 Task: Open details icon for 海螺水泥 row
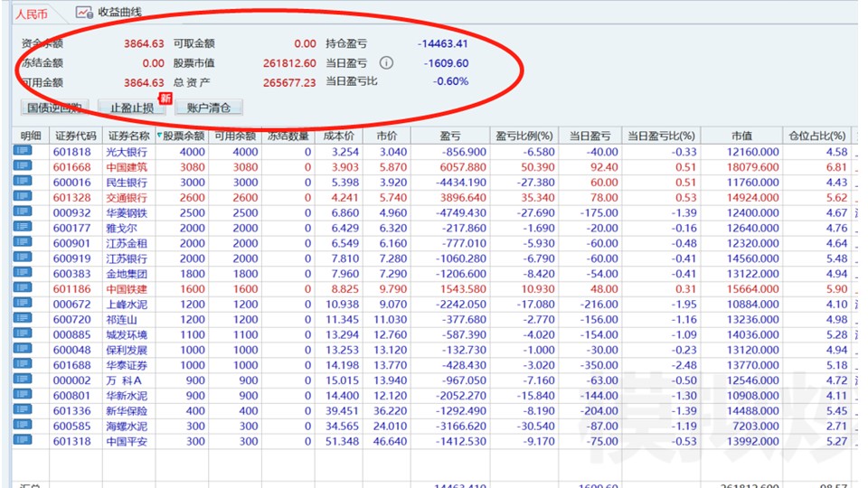click(22, 425)
